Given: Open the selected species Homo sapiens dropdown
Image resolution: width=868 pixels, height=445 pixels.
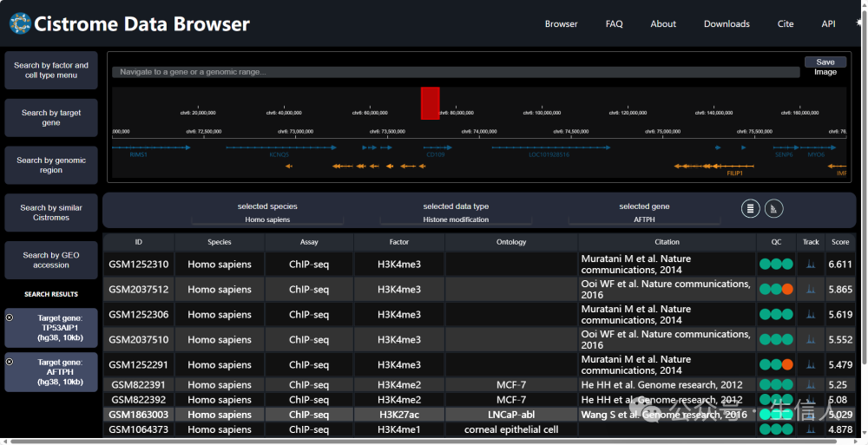Looking at the screenshot, I should (267, 219).
